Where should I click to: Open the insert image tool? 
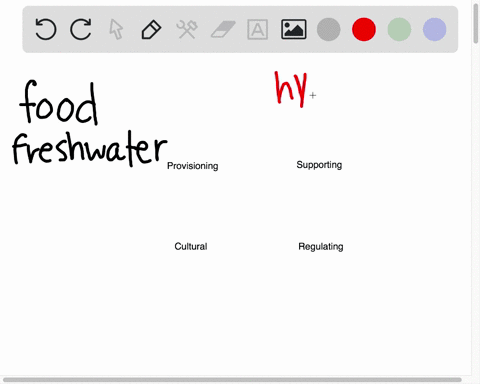coord(294,29)
